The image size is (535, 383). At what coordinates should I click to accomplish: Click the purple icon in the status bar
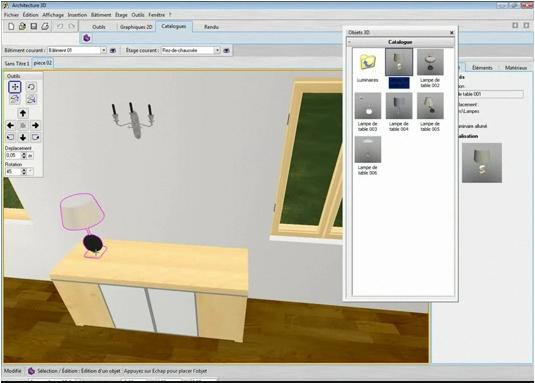31,371
